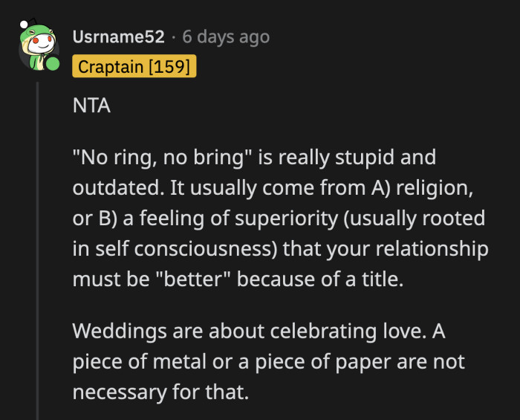Click the Craptain [159] flair badge
Viewport: 520px width, 420px height.
click(134, 67)
